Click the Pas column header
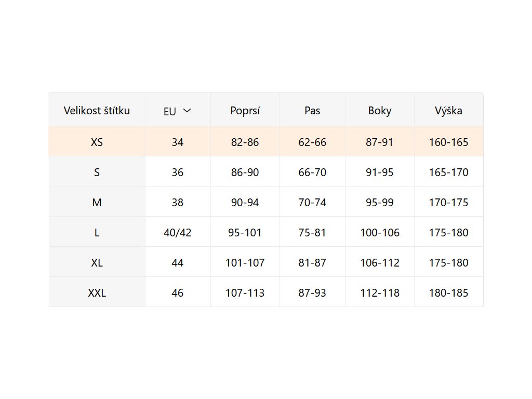Viewport: 532px width, 399px height. pyautogui.click(x=312, y=110)
